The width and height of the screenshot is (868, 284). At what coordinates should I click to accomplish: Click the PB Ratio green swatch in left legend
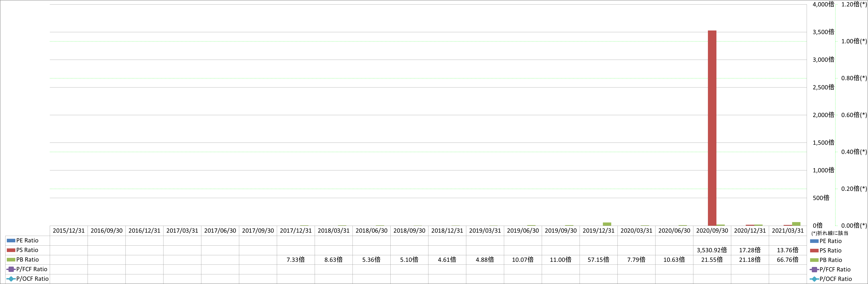coord(11,260)
